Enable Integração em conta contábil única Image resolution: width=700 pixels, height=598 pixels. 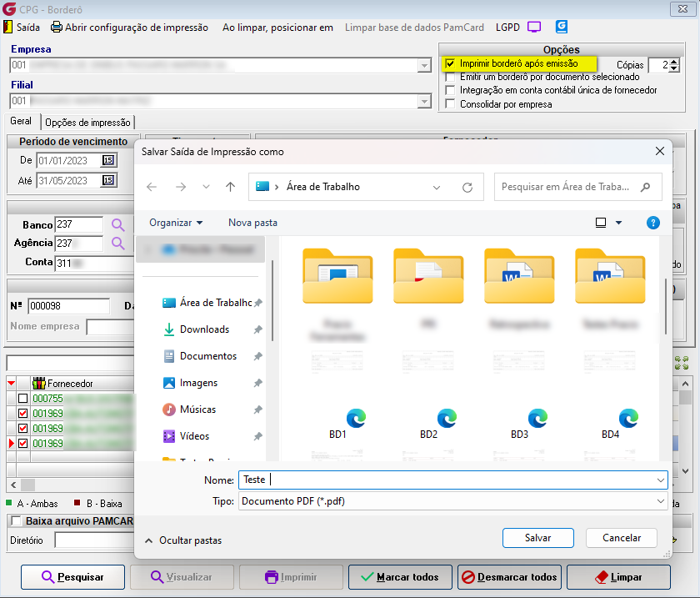click(x=451, y=90)
